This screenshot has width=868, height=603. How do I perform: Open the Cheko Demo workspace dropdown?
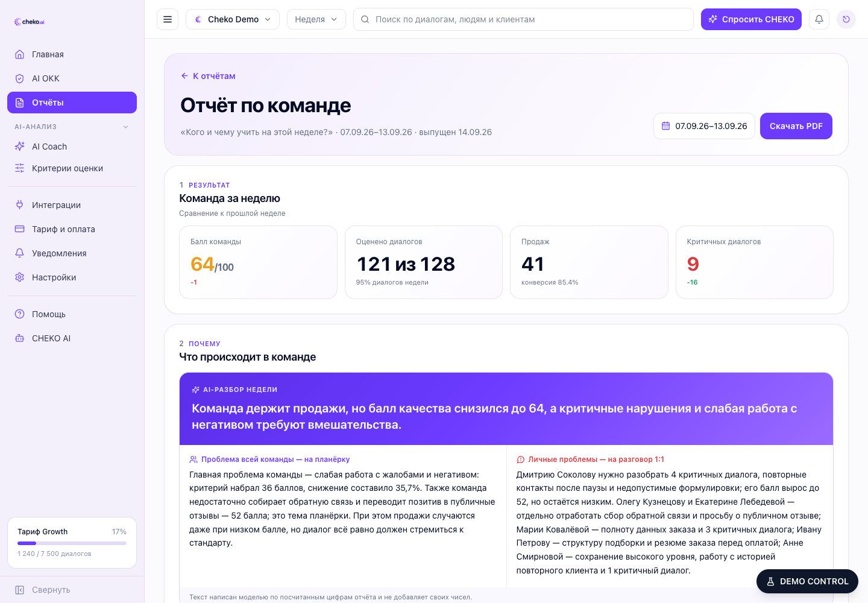(x=233, y=19)
